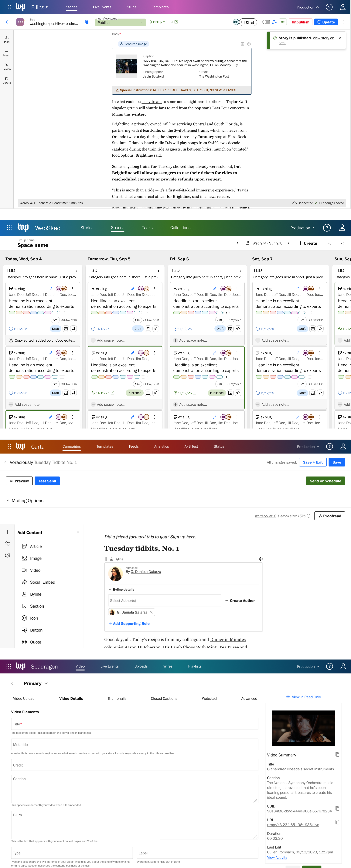
Task: Toggle the AI sparkle switch
Action: click(x=266, y=22)
